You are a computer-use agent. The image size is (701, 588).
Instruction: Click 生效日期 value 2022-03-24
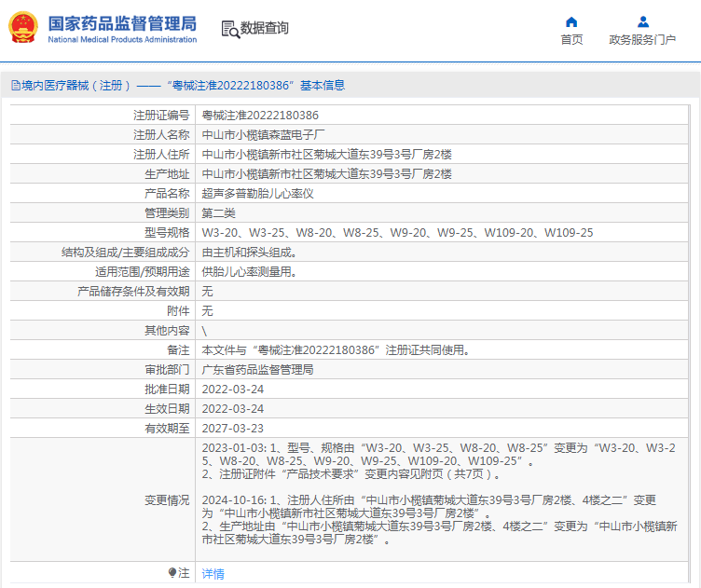tap(232, 409)
